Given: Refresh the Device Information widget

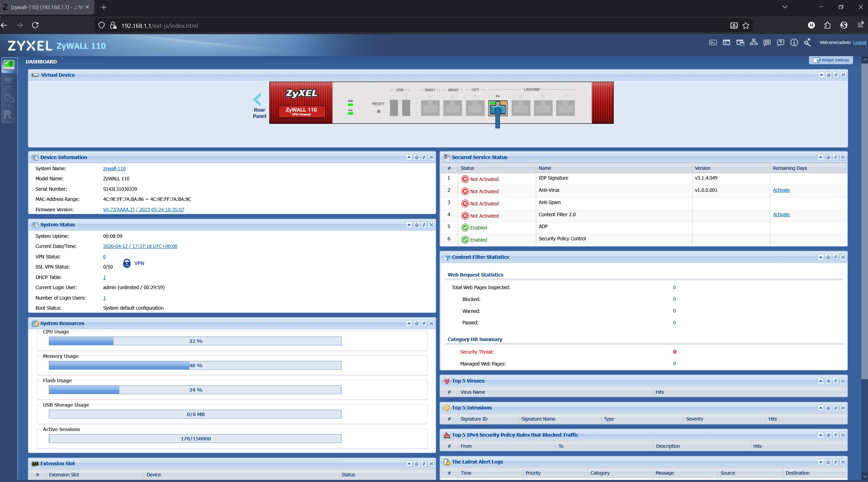Looking at the screenshot, I should pyautogui.click(x=424, y=157).
